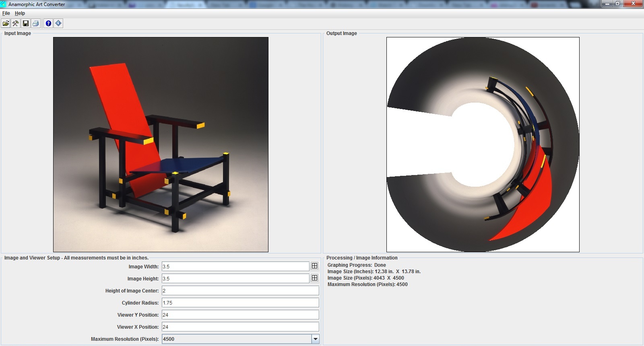Click the blue question mark help icon
This screenshot has height=346, width=644.
(x=48, y=23)
